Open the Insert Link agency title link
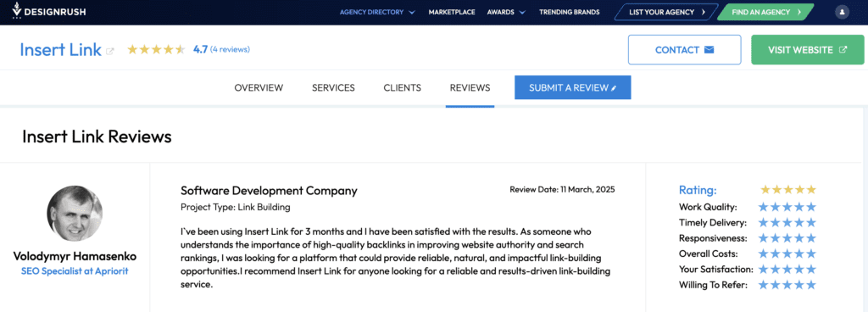868x312 pixels. click(x=61, y=50)
